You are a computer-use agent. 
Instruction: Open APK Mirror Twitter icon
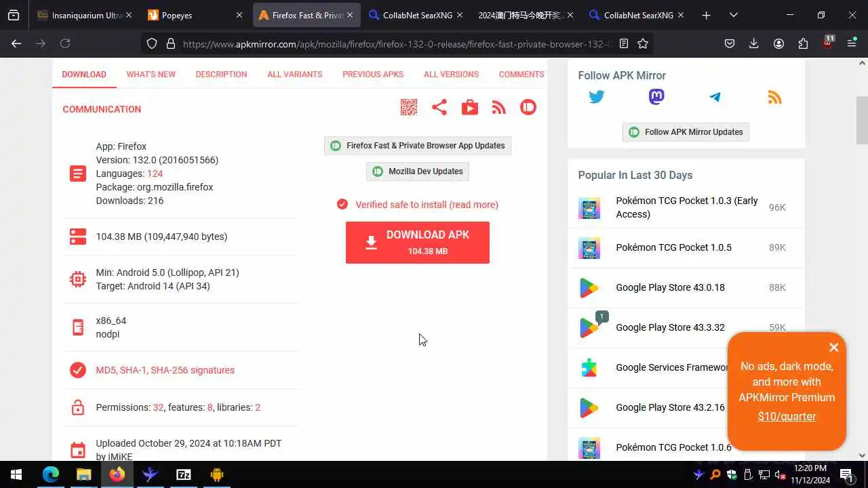pos(597,97)
